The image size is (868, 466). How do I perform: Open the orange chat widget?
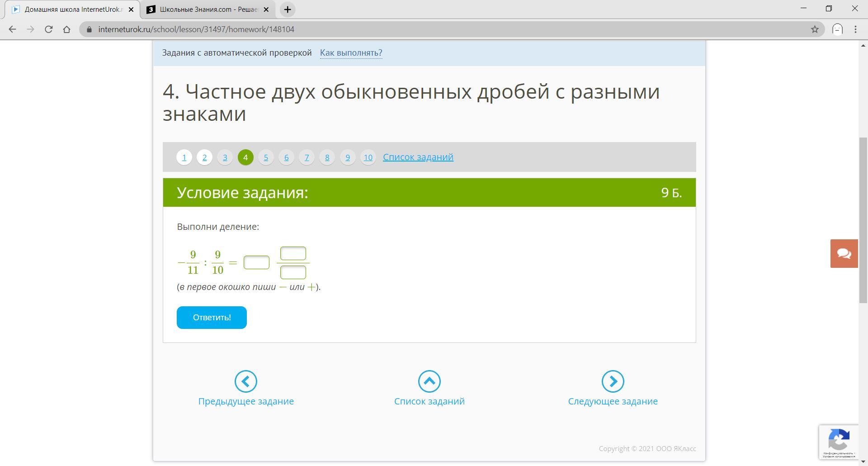point(844,253)
